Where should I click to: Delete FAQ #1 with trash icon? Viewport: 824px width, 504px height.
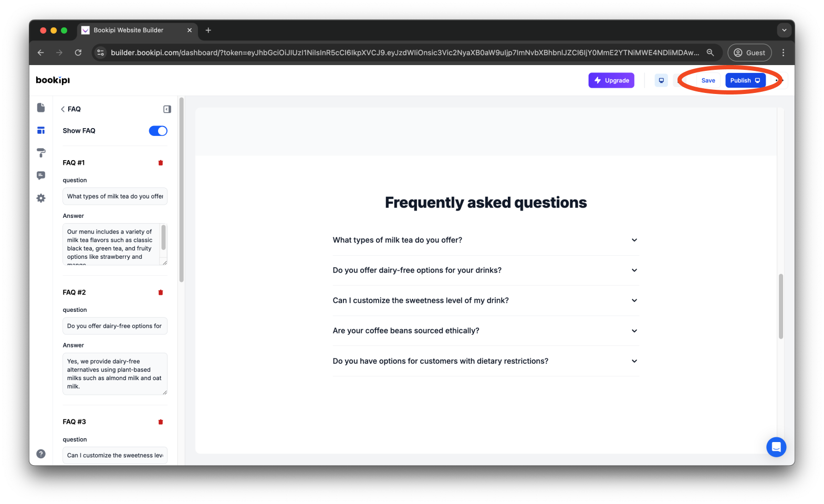[161, 163]
